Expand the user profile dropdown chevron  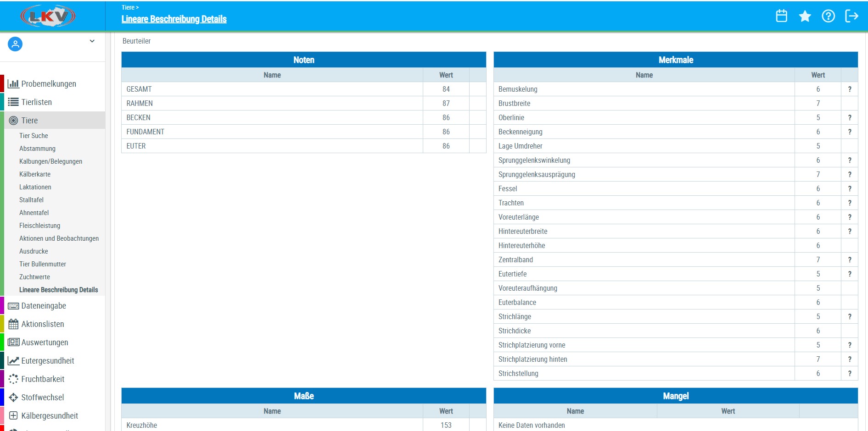coord(92,41)
